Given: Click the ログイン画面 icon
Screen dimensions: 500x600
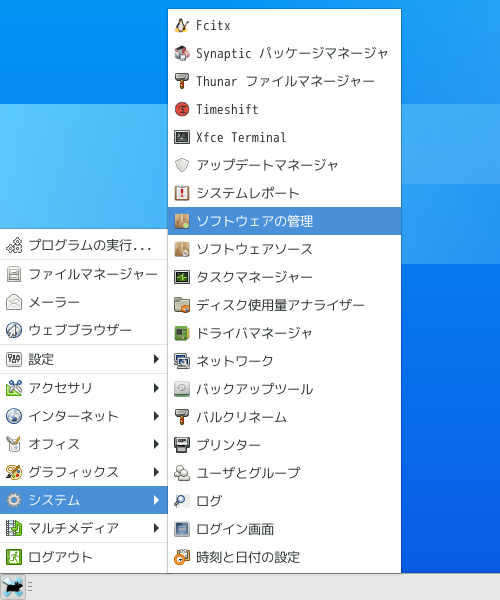Looking at the screenshot, I should (x=182, y=529).
